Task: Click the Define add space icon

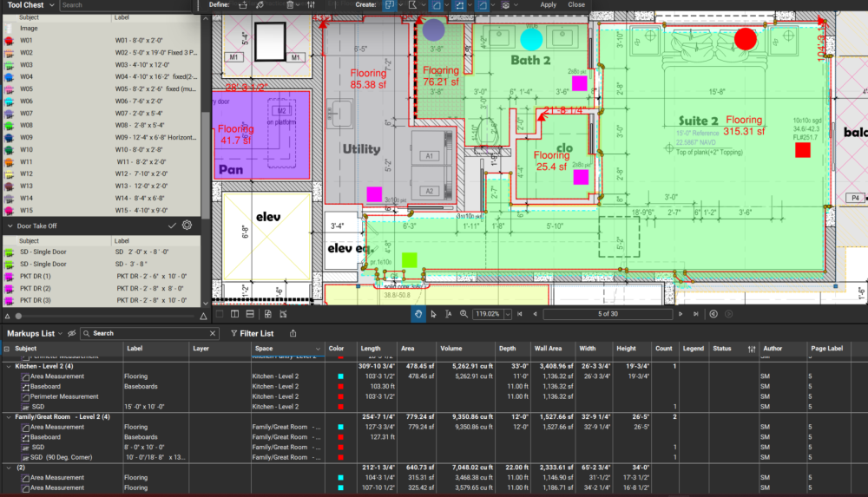Action: click(x=242, y=5)
